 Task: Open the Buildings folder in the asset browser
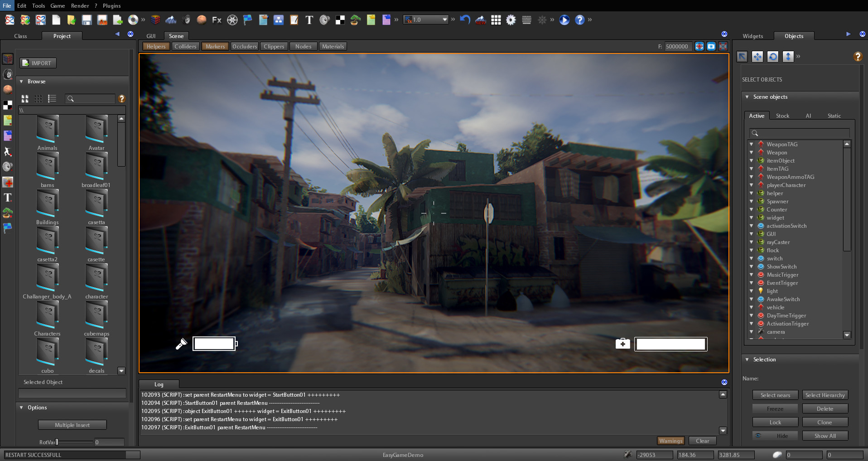47,202
